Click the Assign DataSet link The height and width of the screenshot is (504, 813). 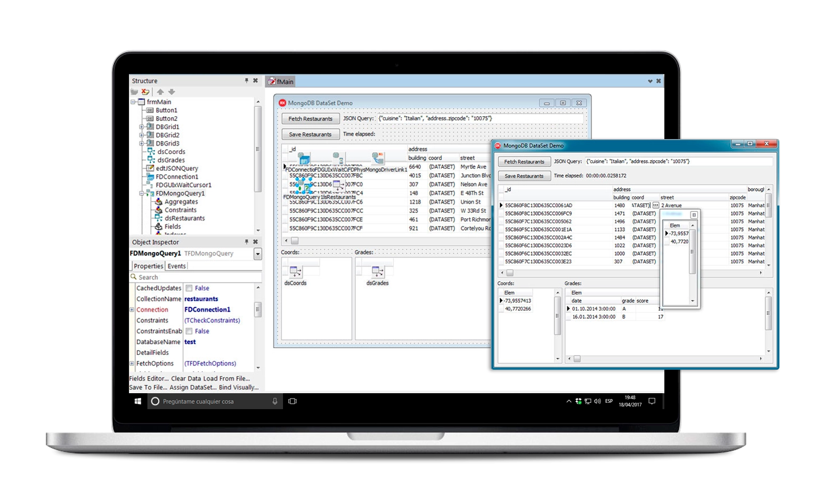tap(193, 387)
